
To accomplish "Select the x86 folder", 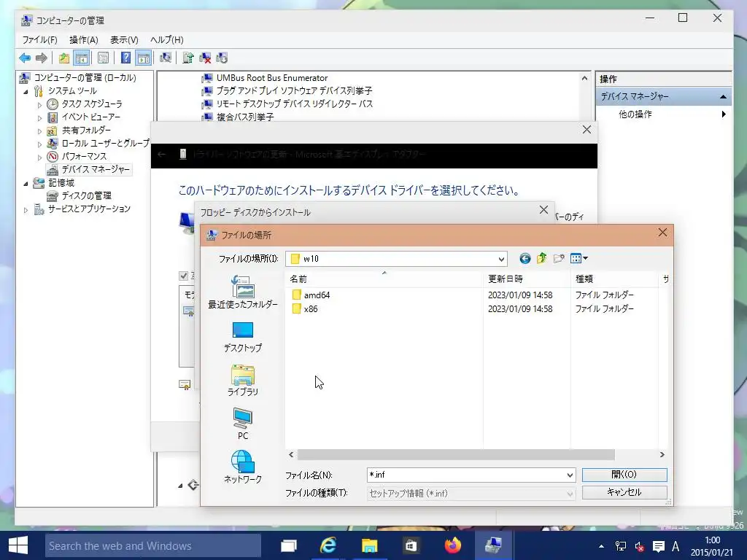I will (x=304, y=309).
